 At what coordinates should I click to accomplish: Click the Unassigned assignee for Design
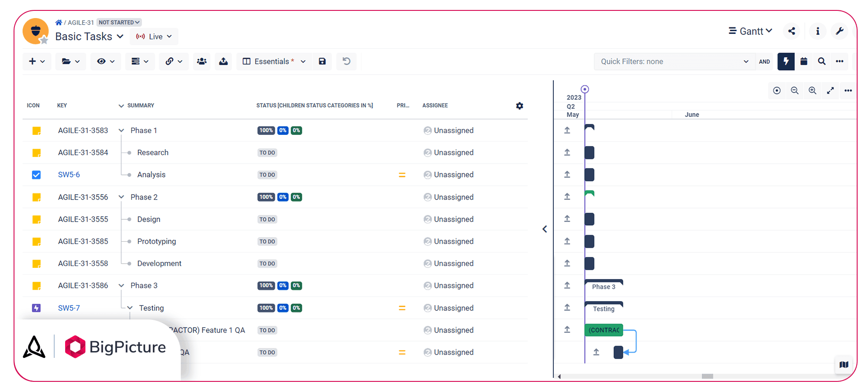(x=448, y=219)
